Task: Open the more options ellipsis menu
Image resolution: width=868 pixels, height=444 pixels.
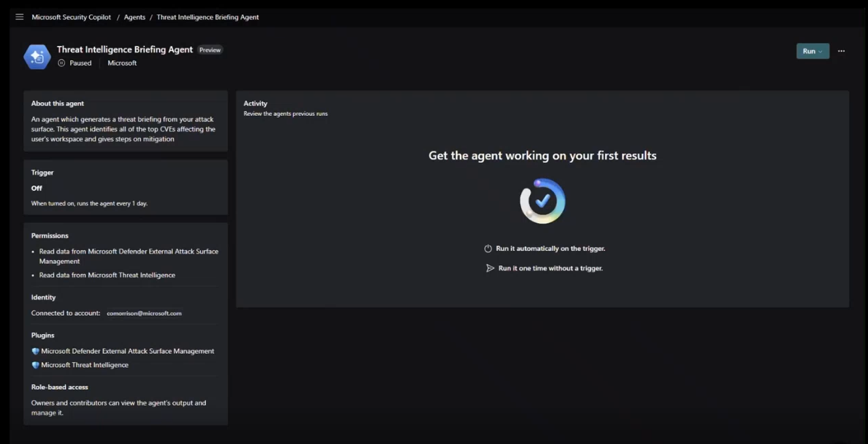Action: [841, 51]
